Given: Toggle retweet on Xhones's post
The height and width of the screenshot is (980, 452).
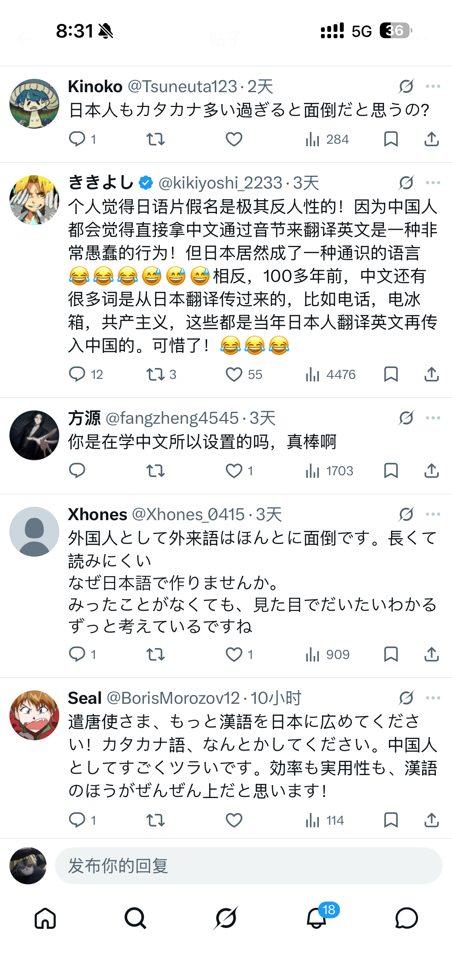Looking at the screenshot, I should click(156, 654).
